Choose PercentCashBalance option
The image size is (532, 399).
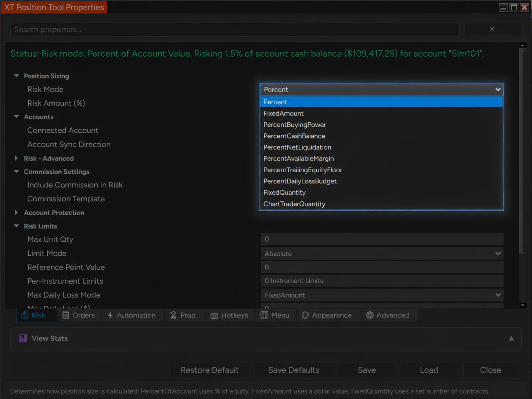point(381,136)
